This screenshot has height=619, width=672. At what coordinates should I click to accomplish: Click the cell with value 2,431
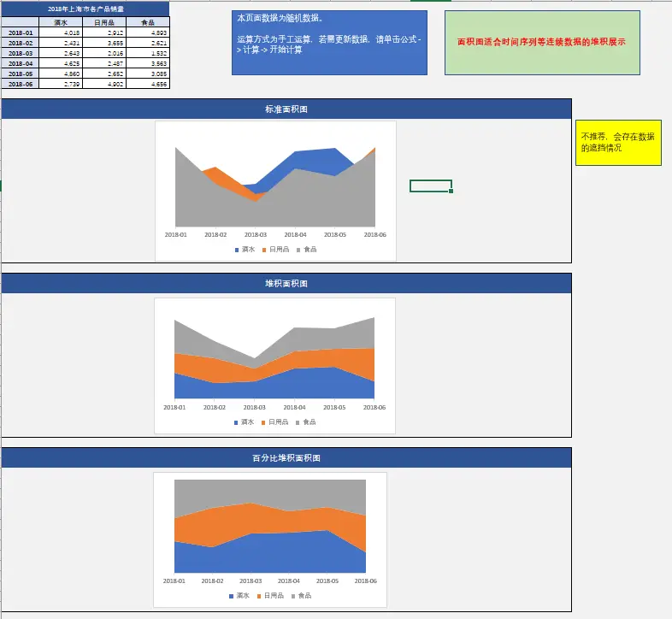pos(61,43)
